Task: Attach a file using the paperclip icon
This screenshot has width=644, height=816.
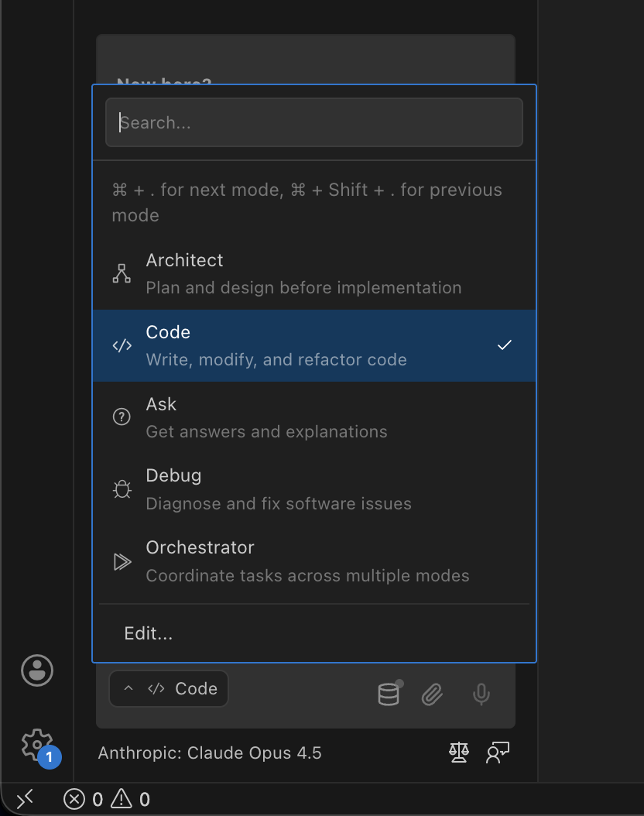Action: tap(432, 694)
